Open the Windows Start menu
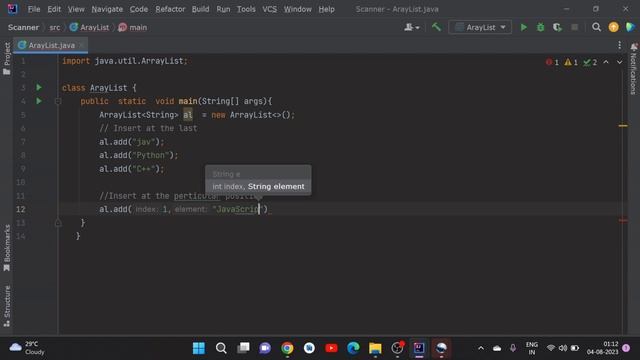 (x=199, y=348)
